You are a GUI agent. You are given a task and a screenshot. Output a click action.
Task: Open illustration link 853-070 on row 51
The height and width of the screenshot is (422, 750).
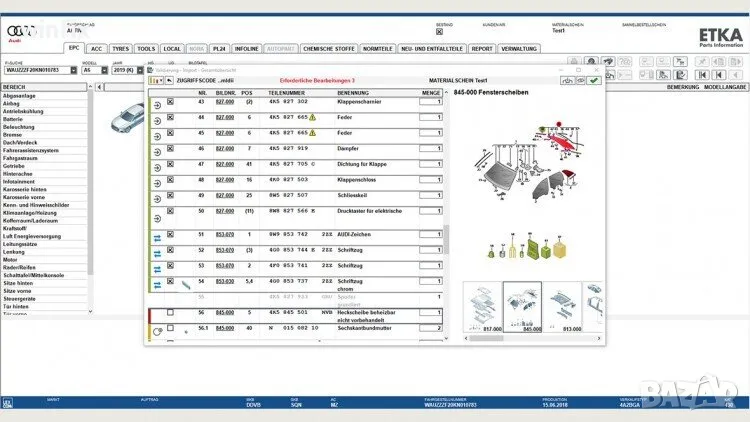pos(225,234)
